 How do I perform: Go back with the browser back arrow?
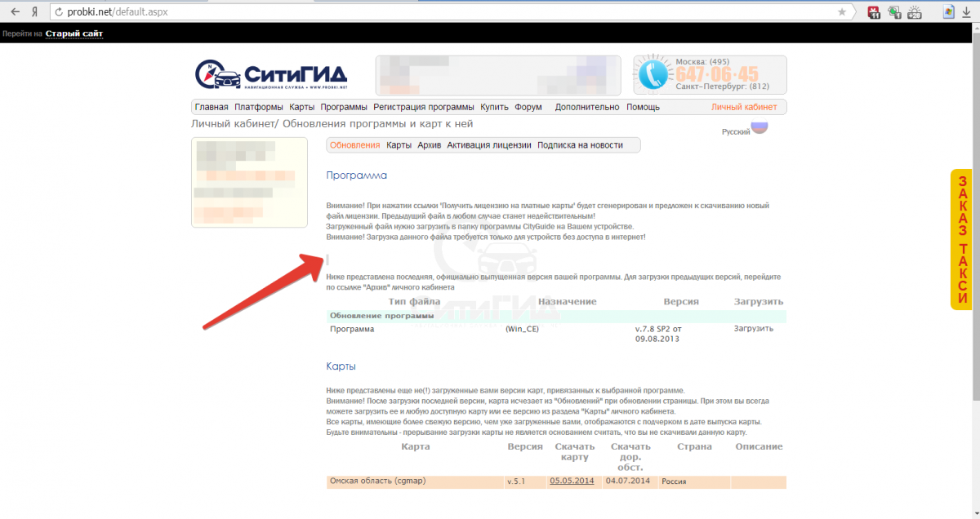point(15,12)
